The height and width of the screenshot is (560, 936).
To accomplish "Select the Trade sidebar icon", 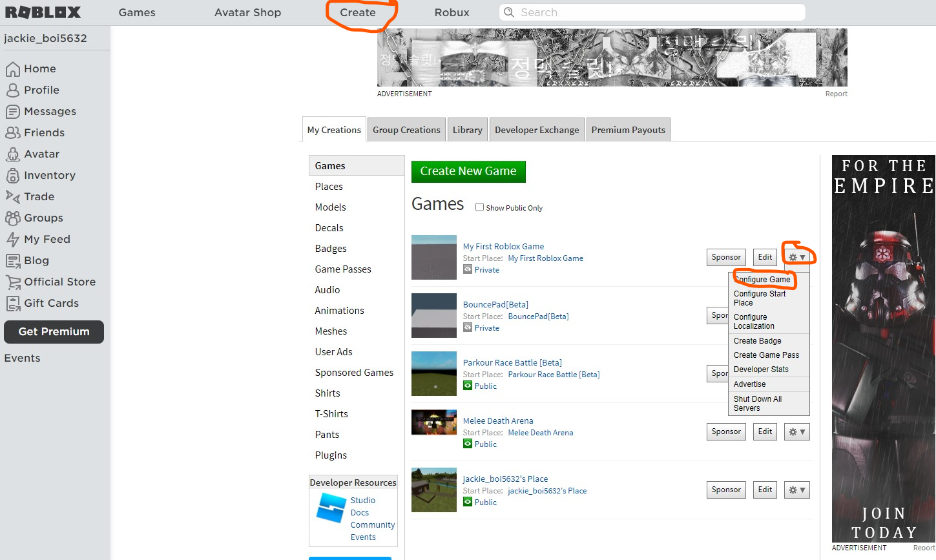I will (x=13, y=196).
